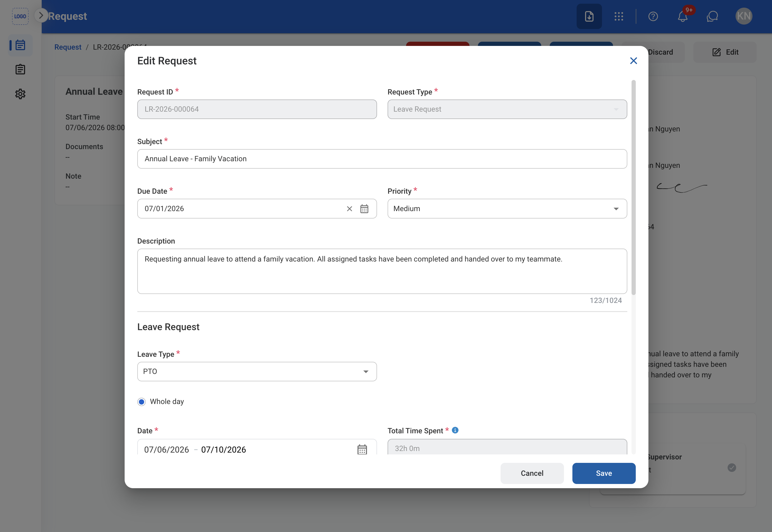772x532 pixels.
Task: Open the disabled Request Type dropdown
Action: pos(507,109)
